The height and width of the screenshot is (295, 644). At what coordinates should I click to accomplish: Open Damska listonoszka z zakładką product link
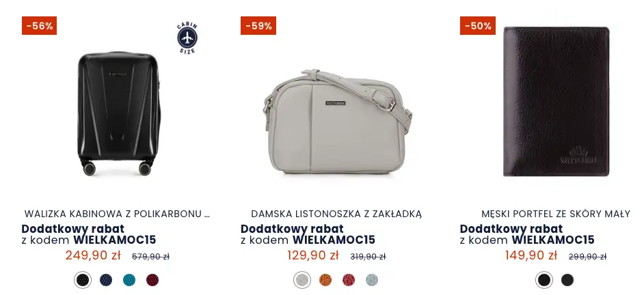(336, 214)
